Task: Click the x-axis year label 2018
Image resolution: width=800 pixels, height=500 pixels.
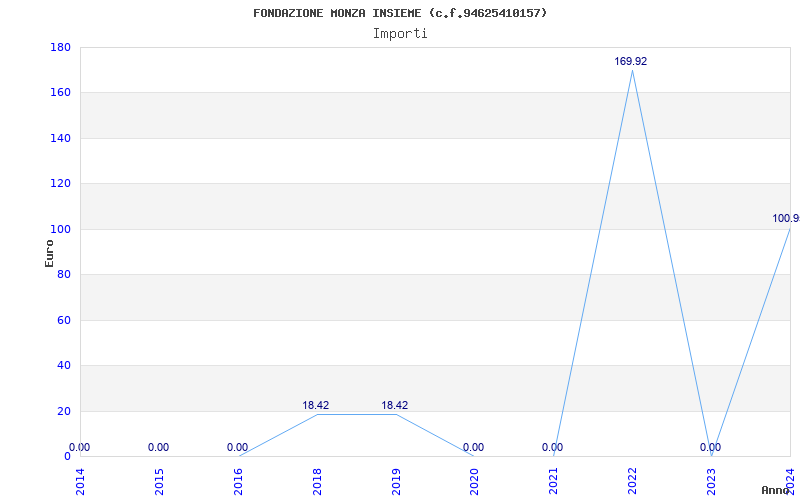Action: [x=317, y=482]
